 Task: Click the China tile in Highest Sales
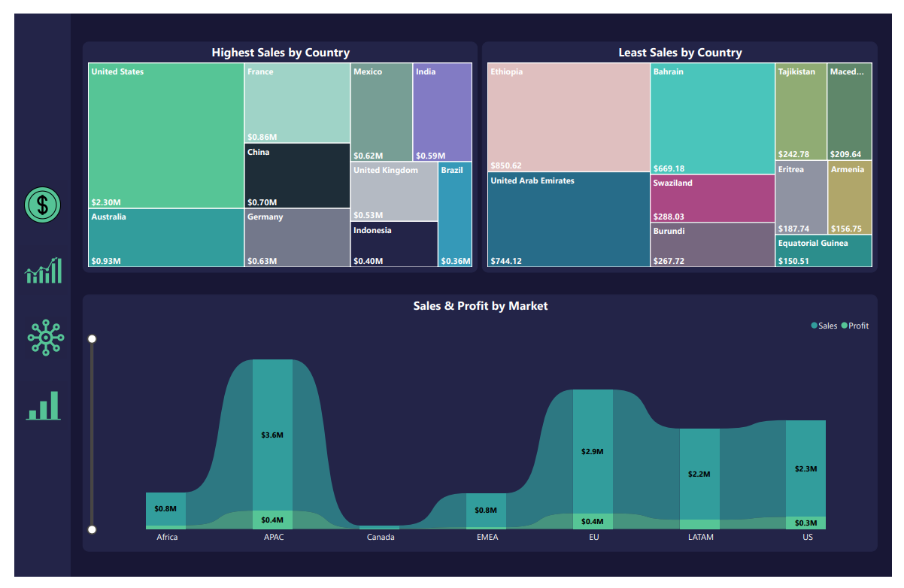coord(296,175)
